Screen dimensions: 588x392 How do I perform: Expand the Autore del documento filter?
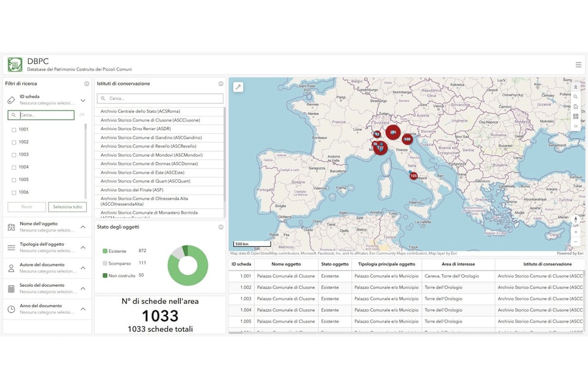83,268
